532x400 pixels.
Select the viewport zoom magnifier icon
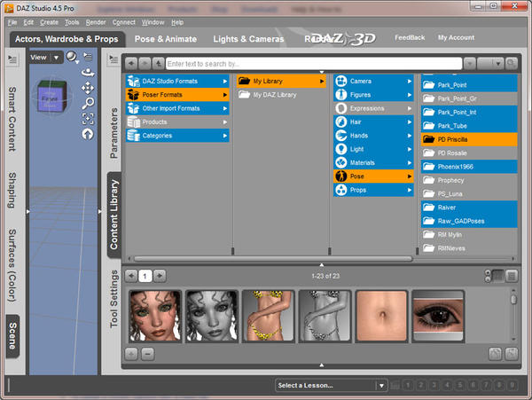pyautogui.click(x=88, y=103)
